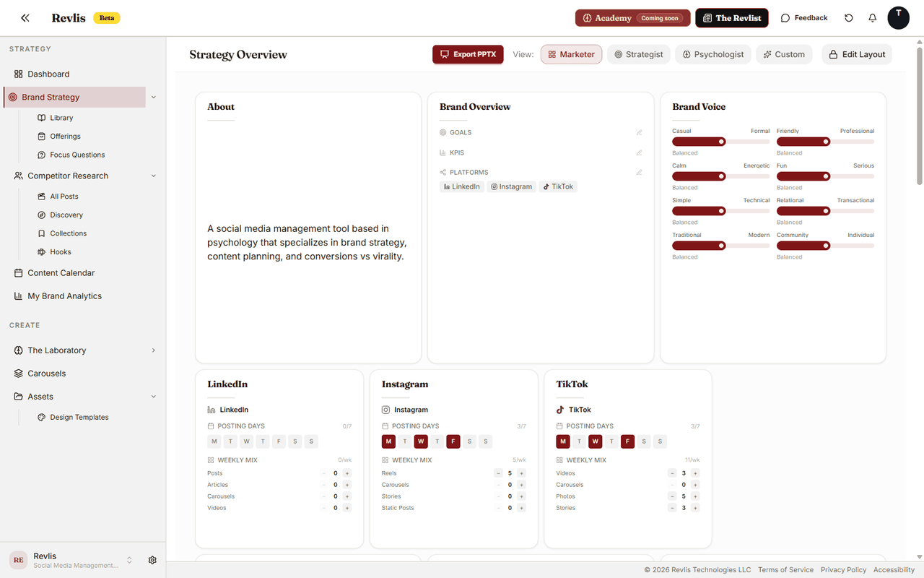Adjust Casual–Formal brand voice slider
Screen dimensions: 924x578
pyautogui.click(x=721, y=142)
